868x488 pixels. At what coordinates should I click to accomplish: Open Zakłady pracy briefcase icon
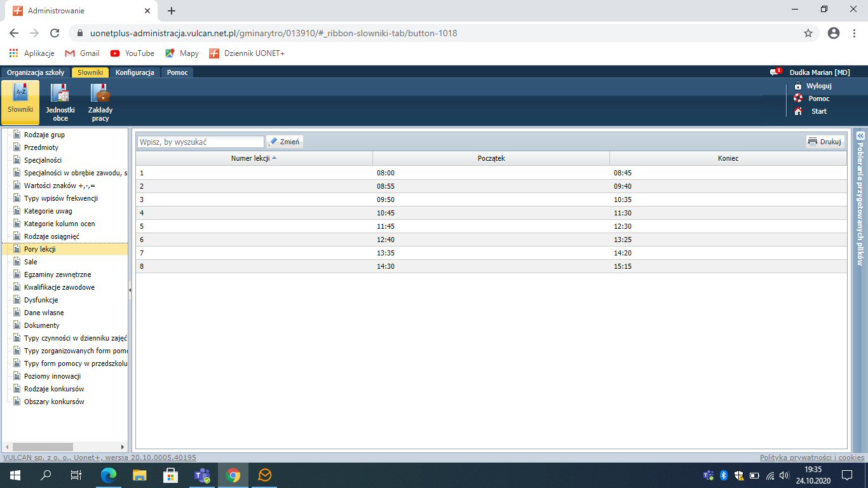pos(100,94)
